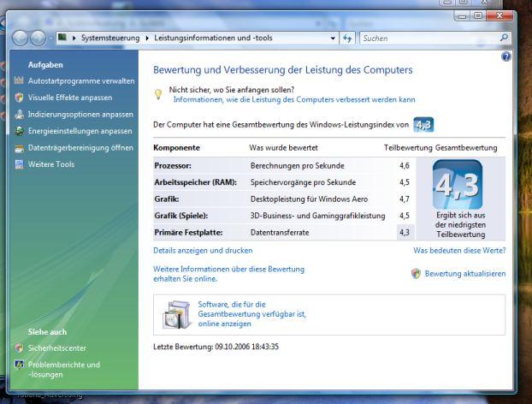Click Speichervorgänge pro Sekunde text
This screenshot has width=532, height=404.
[x=303, y=182]
